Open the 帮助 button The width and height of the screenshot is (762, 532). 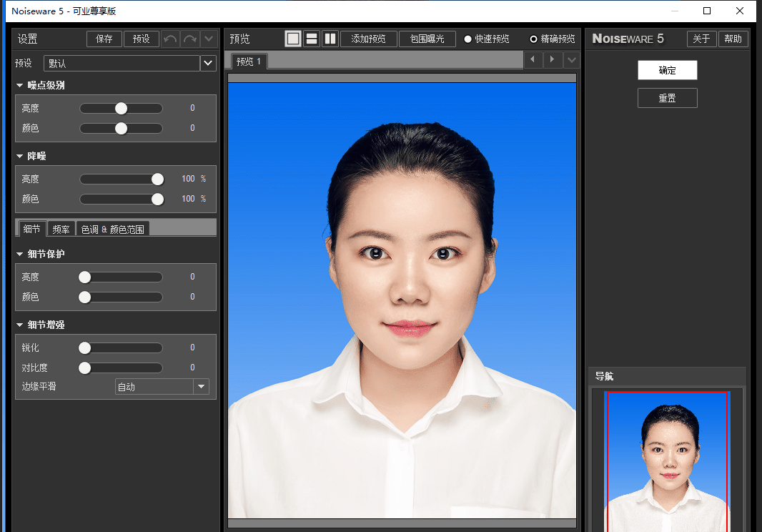(733, 39)
